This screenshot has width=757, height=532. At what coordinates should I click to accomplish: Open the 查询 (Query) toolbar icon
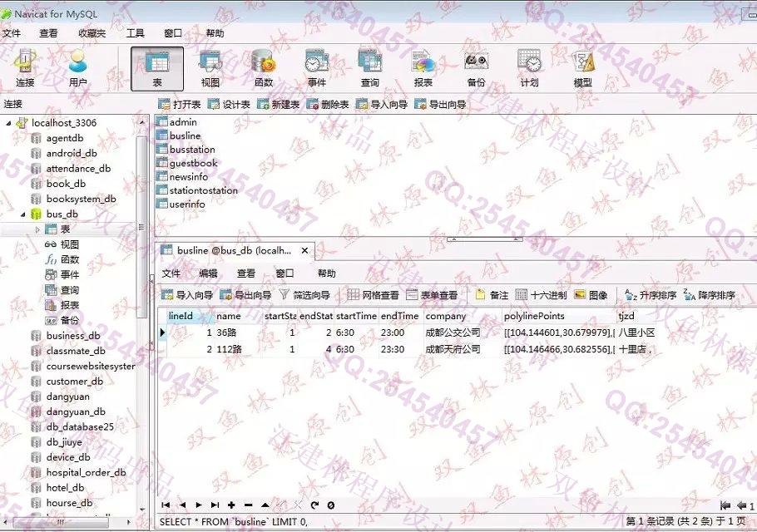click(x=370, y=68)
